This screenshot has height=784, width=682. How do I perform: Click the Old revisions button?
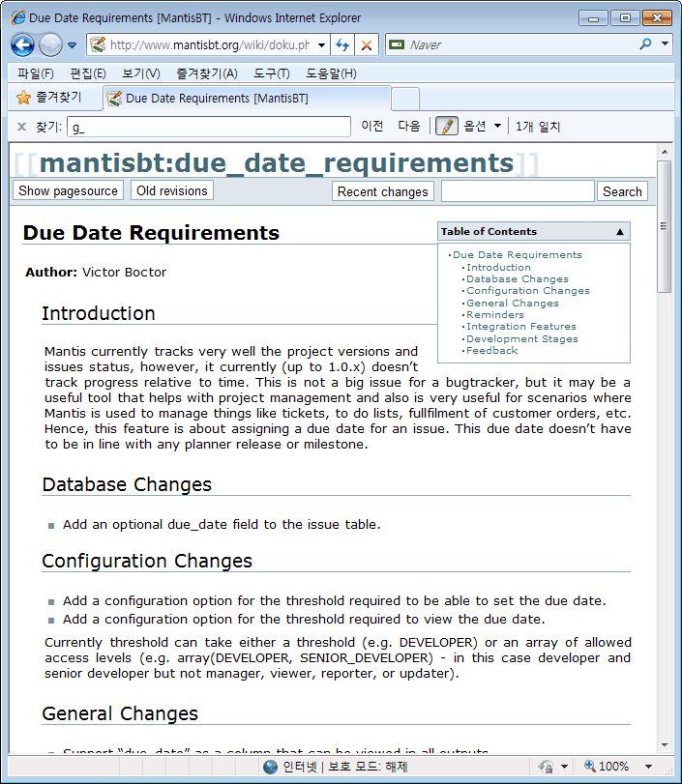[x=172, y=190]
